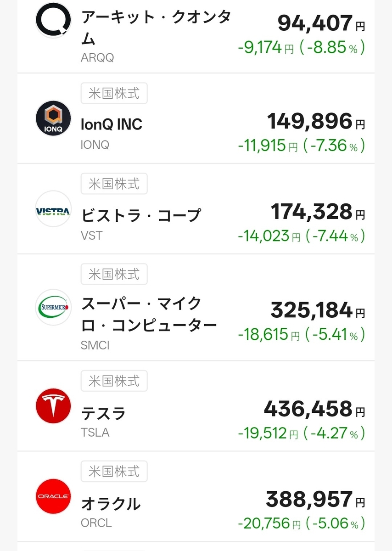The image size is (392, 551).
Task: Click the 94,407円 valuation for ARQQ
Action: [x=321, y=23]
